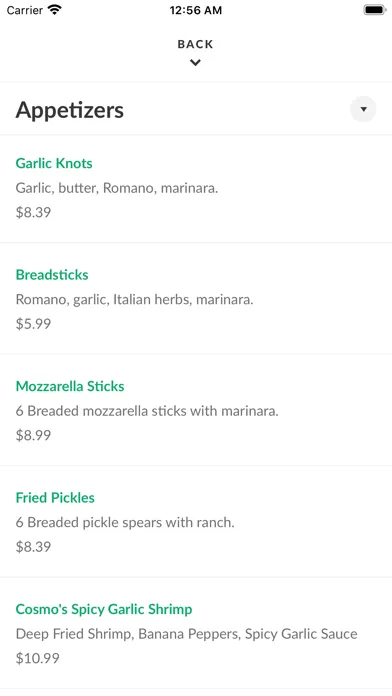This screenshot has height=696, width=392.
Task: Tap the Fried Pickles description text
Action: pos(125,522)
